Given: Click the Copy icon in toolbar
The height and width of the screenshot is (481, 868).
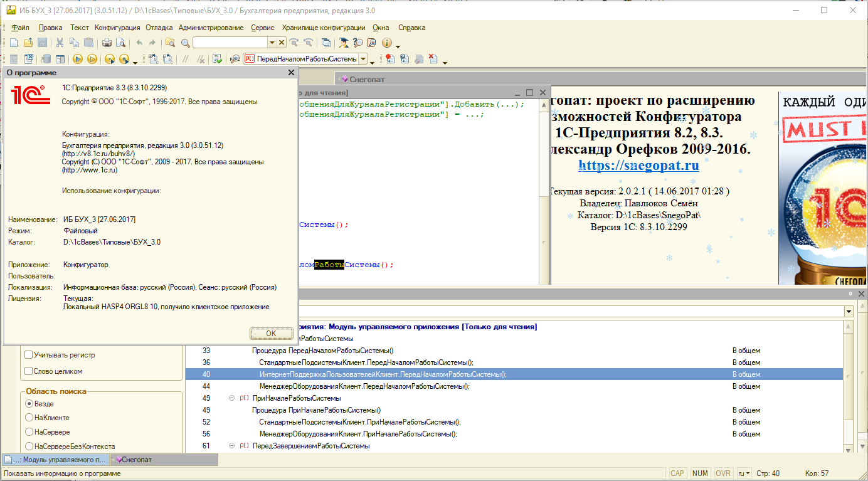Looking at the screenshot, I should tap(74, 43).
